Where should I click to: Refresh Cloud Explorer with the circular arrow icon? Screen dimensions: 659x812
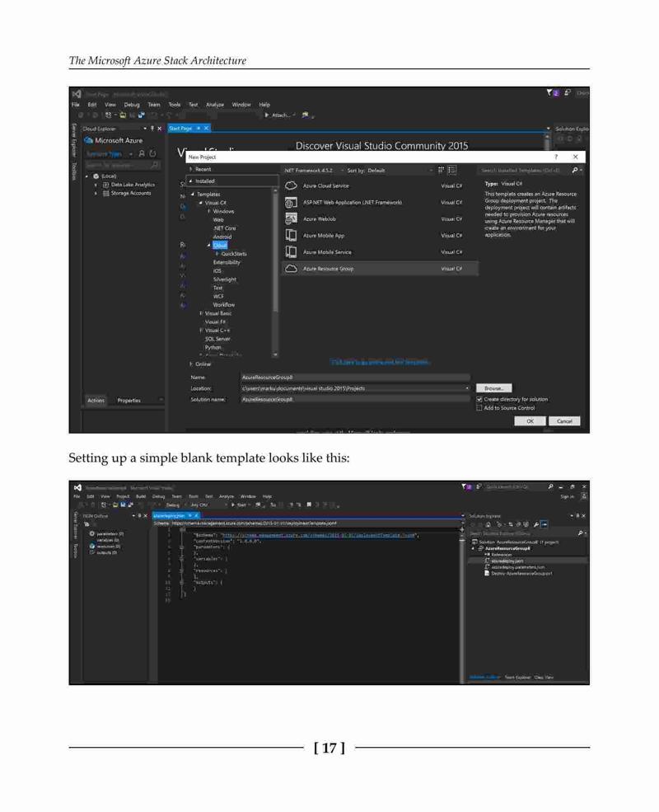click(152, 154)
